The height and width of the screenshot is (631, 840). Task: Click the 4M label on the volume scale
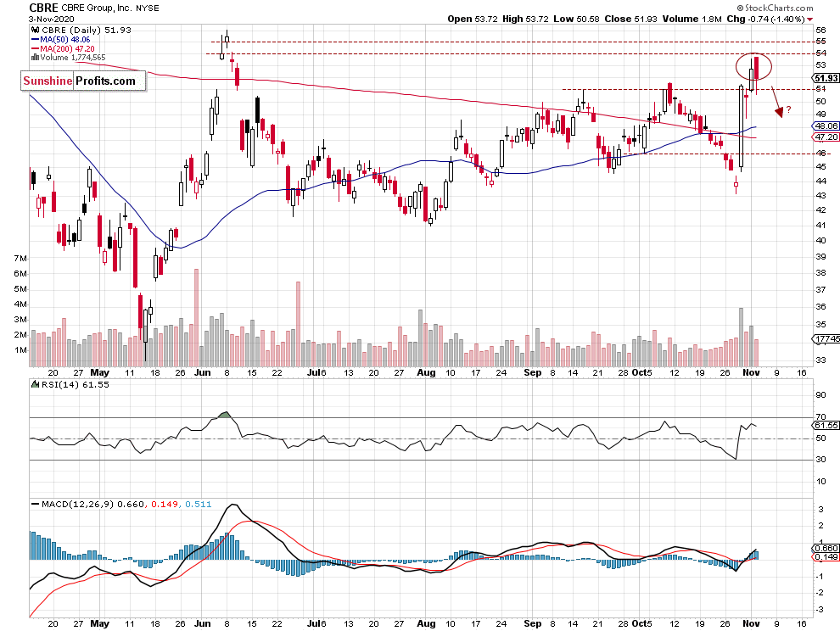20,304
